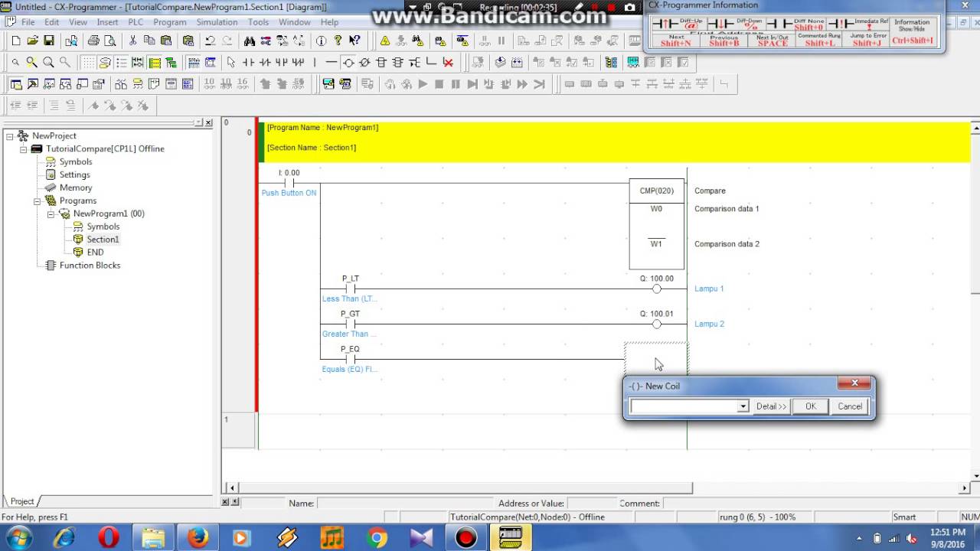This screenshot has height=551, width=980.
Task: Collapse the Programs tree node
Action: (x=38, y=201)
